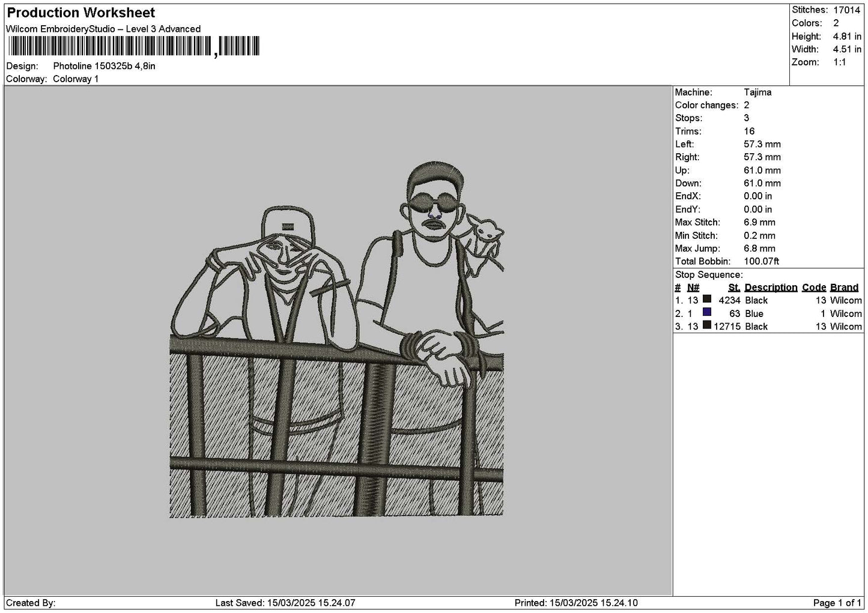The height and width of the screenshot is (613, 868).
Task: Click the Max Stitch value 6.9 mm
Action: (x=759, y=223)
